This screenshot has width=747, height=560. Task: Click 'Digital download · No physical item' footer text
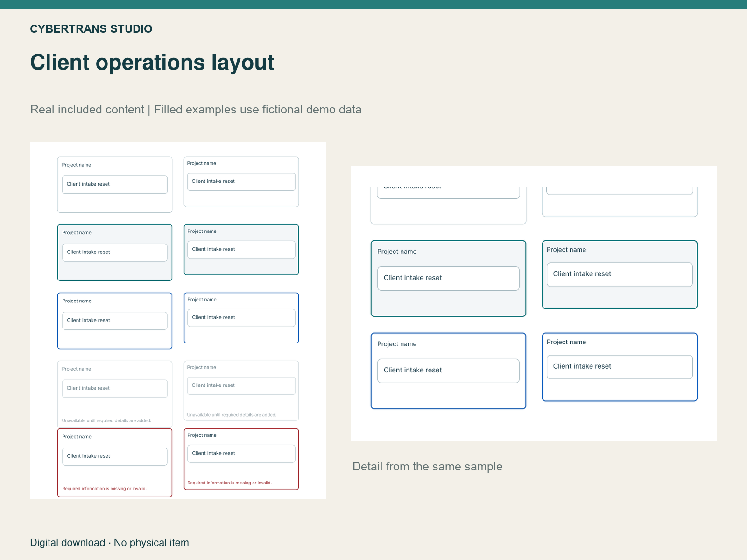110,543
